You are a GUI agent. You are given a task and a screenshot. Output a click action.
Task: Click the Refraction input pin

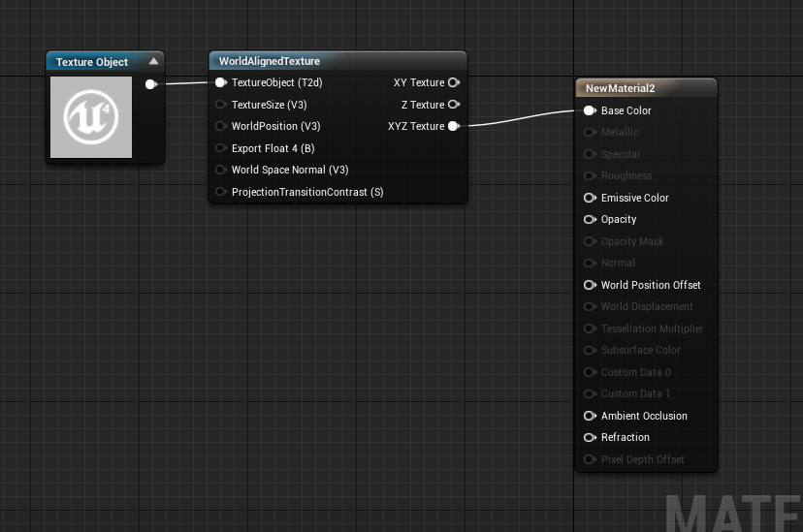[590, 437]
